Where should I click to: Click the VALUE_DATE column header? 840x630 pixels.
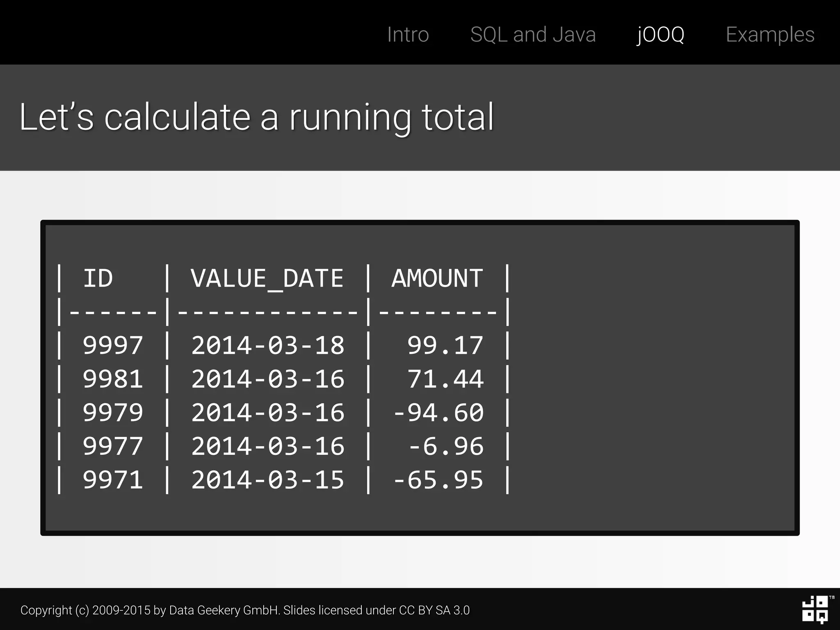click(267, 278)
